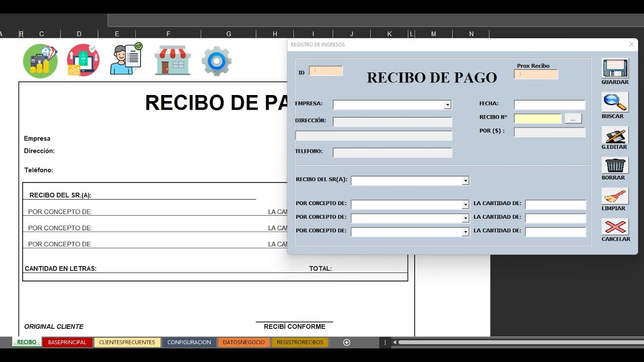Switch to the RECIBO sheet tab
644x362 pixels.
[x=27, y=342]
